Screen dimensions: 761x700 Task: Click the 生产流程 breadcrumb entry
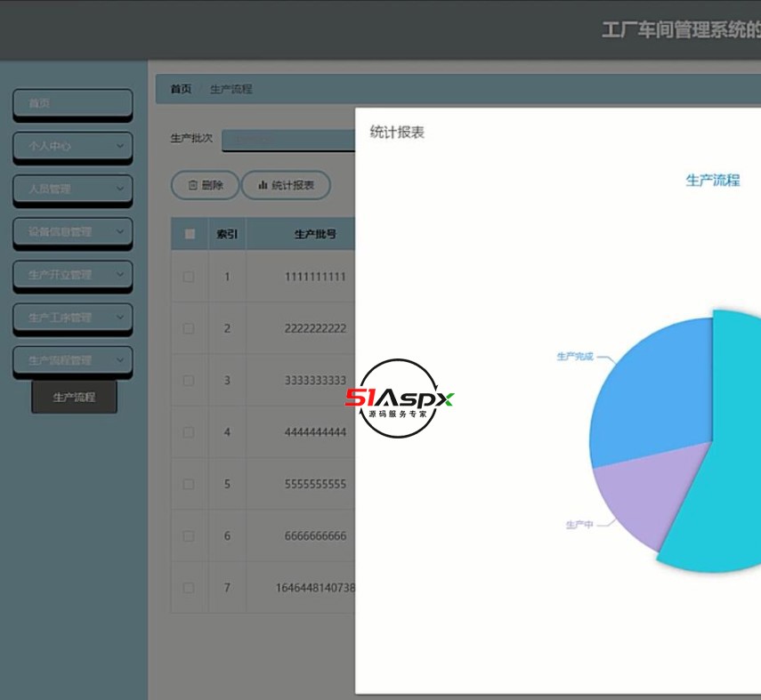(231, 89)
